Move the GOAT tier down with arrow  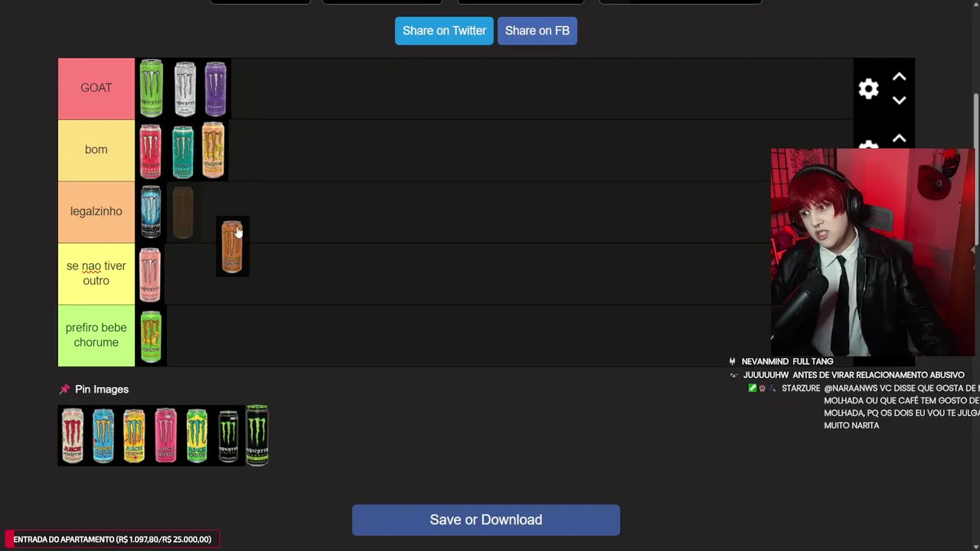899,100
